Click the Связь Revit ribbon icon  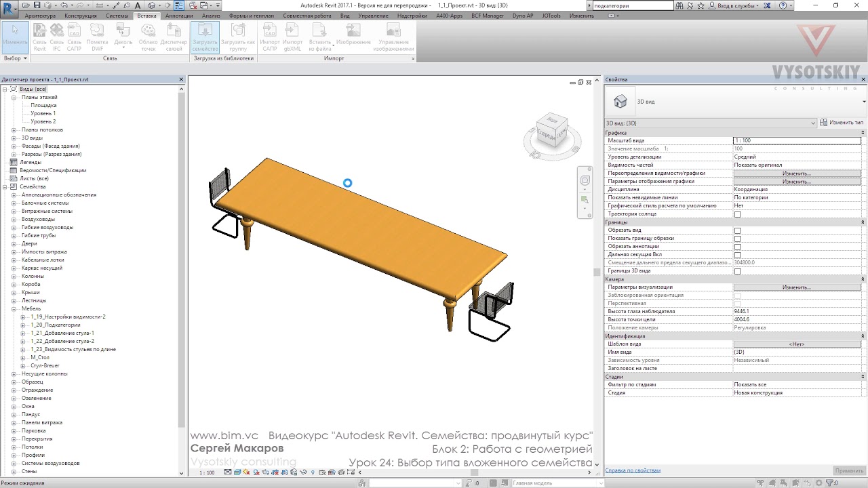[39, 37]
